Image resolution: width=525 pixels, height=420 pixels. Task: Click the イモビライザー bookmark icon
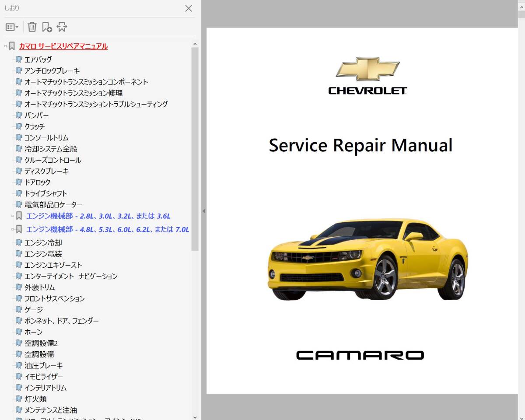tap(18, 377)
